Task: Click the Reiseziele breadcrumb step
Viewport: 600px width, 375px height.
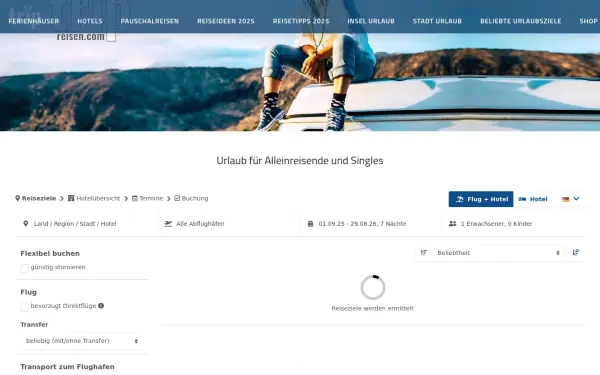Action: pos(39,198)
